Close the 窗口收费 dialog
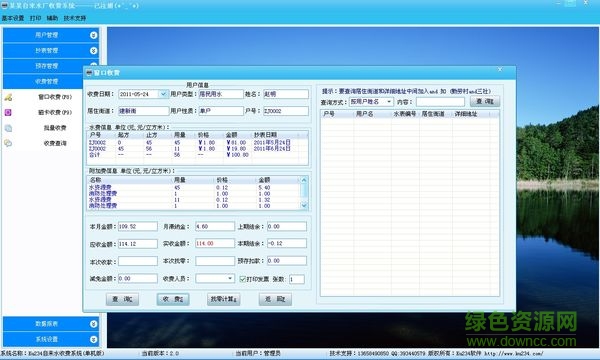The height and width of the screenshot is (360, 600). tap(500, 69)
